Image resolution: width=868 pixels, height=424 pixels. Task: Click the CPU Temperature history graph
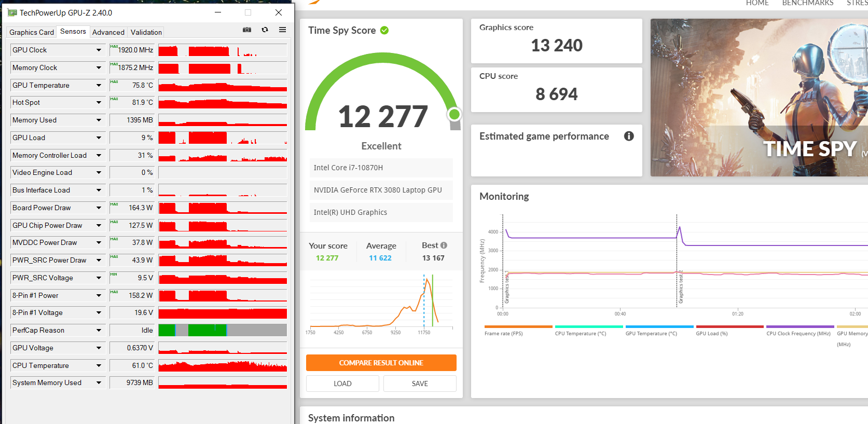[x=223, y=365]
